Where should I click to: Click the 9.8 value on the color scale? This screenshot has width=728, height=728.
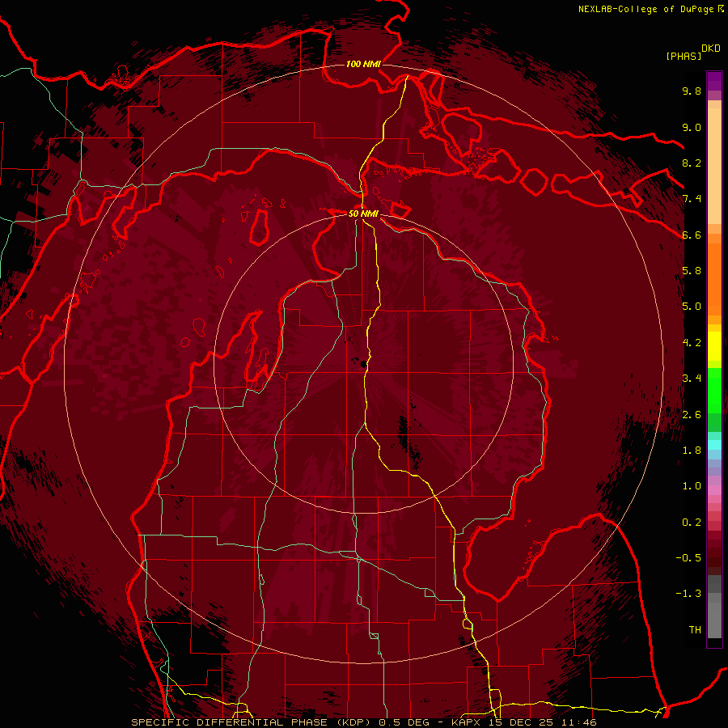tap(692, 91)
